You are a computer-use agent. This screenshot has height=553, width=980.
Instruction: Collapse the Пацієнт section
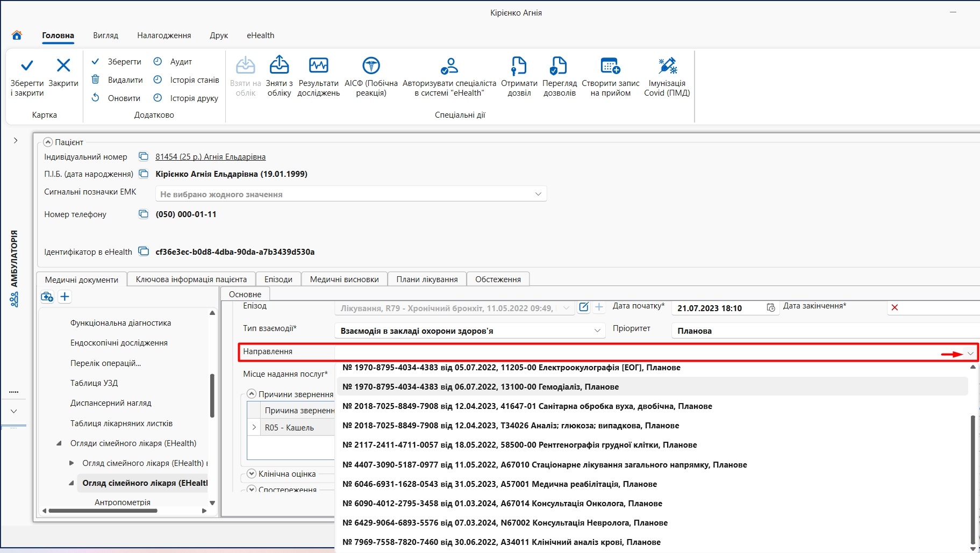tap(48, 142)
